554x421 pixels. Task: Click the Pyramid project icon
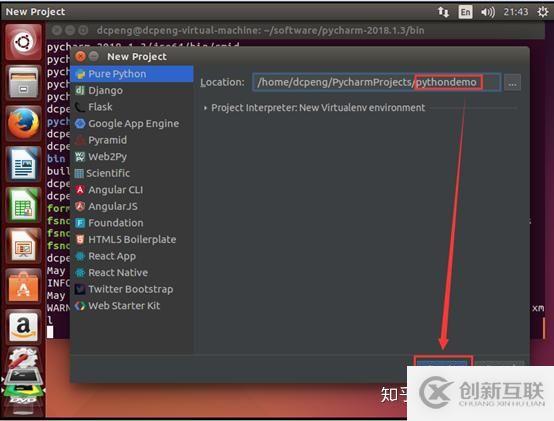[80, 140]
